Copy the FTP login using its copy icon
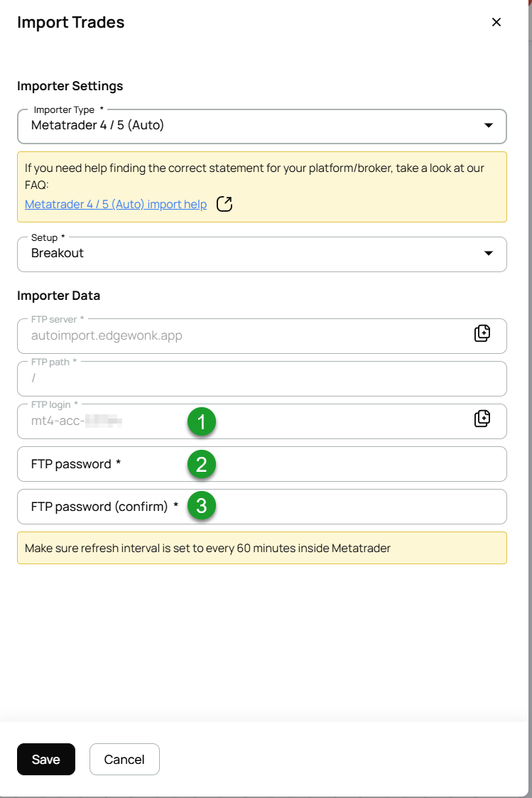This screenshot has height=798, width=532. tap(482, 418)
